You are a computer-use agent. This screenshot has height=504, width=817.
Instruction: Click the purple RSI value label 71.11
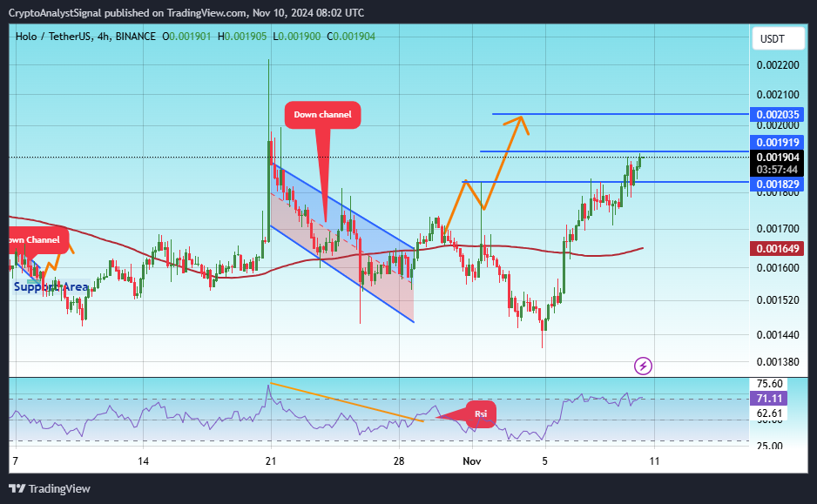pyautogui.click(x=769, y=399)
